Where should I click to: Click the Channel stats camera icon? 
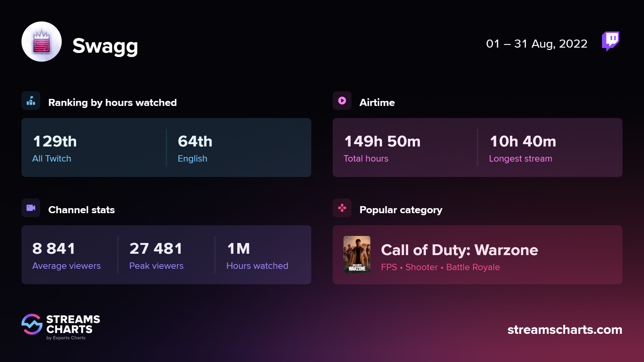click(x=31, y=208)
